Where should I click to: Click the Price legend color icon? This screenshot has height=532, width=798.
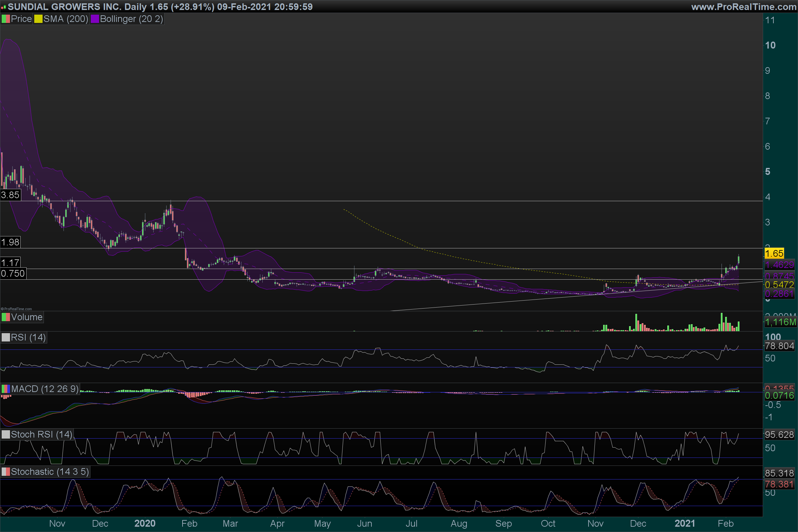tap(6, 19)
